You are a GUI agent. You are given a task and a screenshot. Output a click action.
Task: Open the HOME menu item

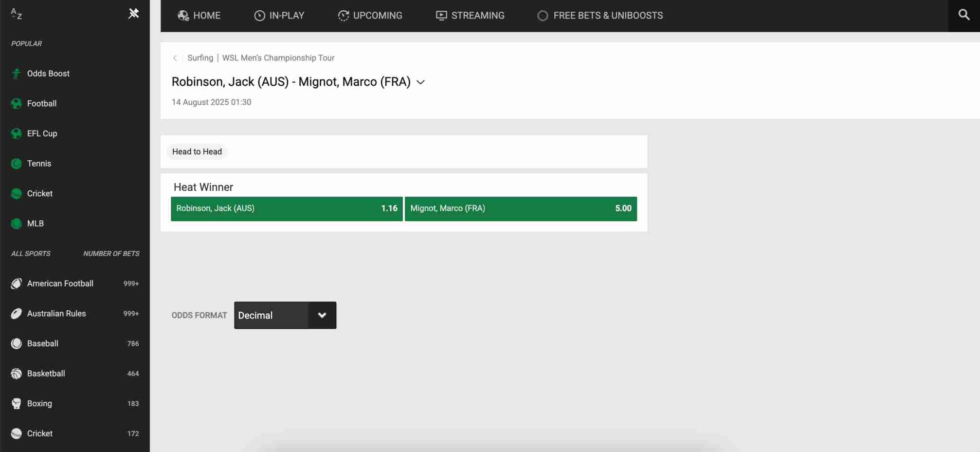pos(199,16)
